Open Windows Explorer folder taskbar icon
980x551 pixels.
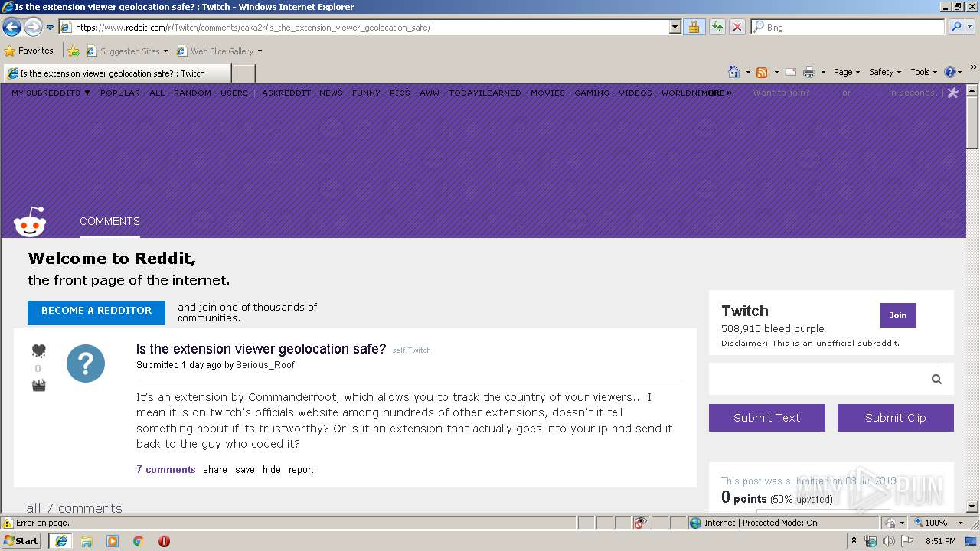pyautogui.click(x=87, y=541)
